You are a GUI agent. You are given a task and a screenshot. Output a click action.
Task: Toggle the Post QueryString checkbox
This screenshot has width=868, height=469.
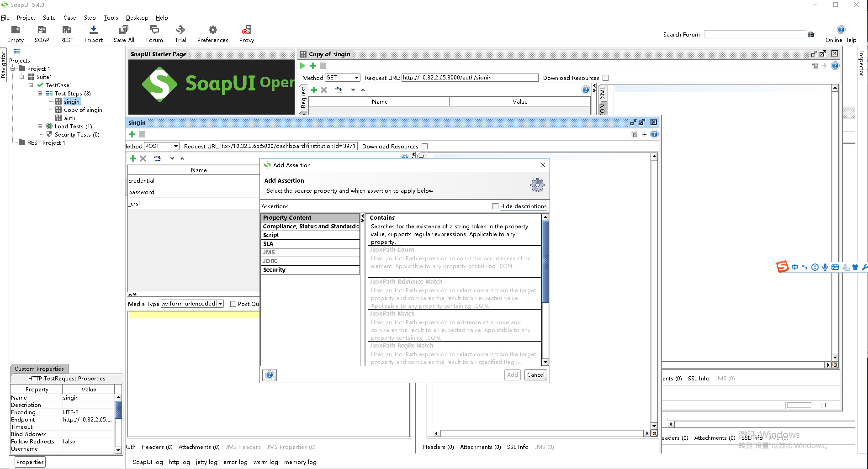tap(233, 304)
